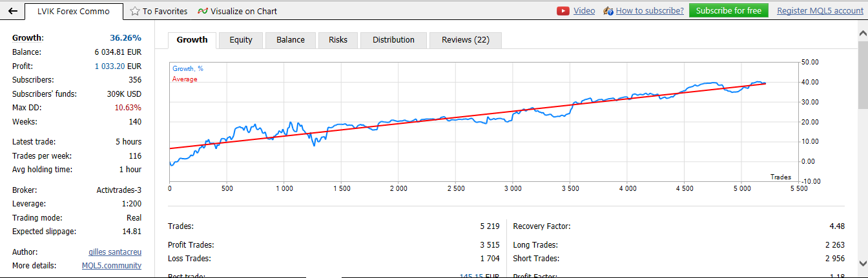Click the red Average legend label on chart
868x278 pixels.
185,79
